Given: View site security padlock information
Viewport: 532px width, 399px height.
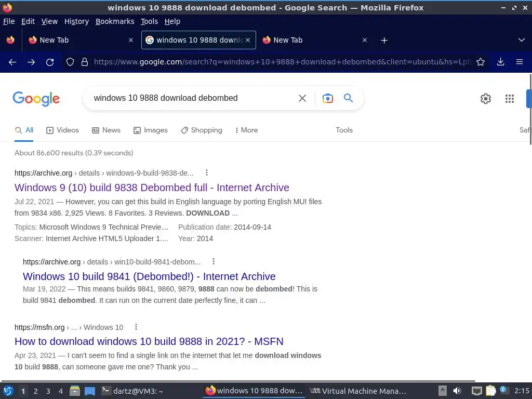Looking at the screenshot, I should [x=85, y=62].
